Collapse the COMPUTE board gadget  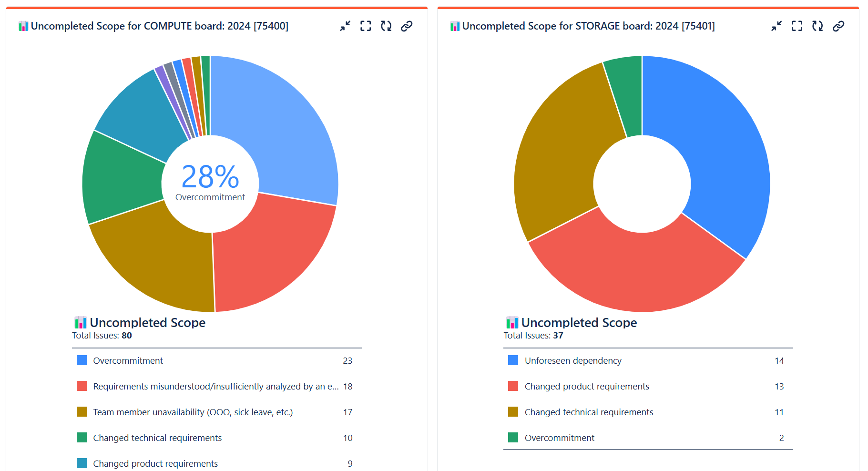click(x=345, y=26)
